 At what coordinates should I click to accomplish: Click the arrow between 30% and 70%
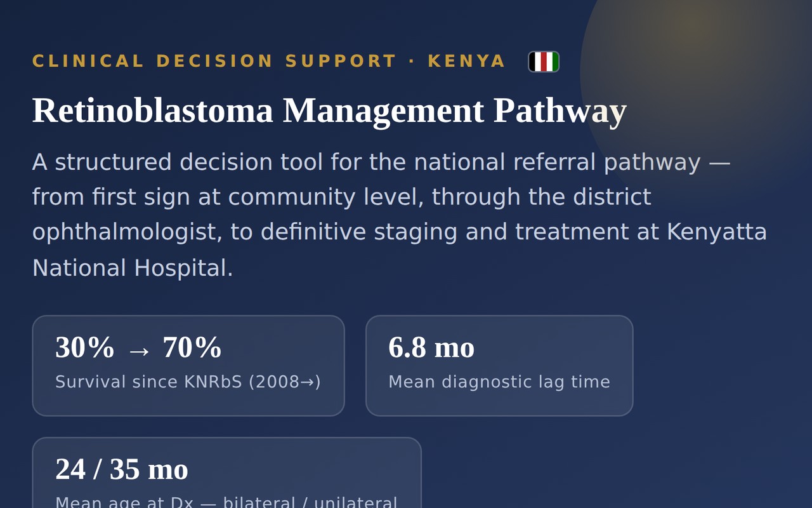(x=138, y=350)
